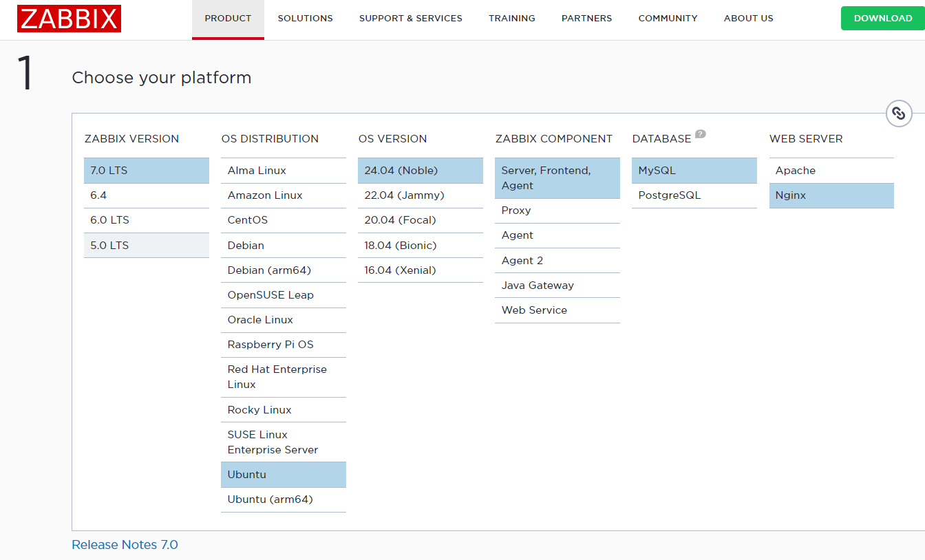
Task: Click the ZABBIX COMPONENT column header
Action: pos(553,139)
